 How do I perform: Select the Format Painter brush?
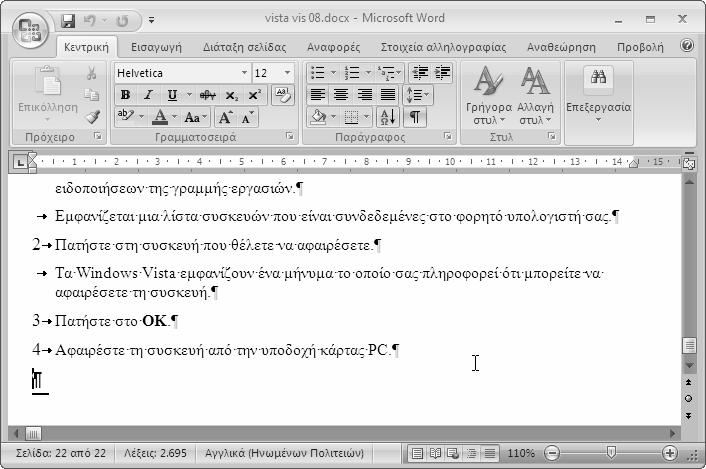[92, 117]
